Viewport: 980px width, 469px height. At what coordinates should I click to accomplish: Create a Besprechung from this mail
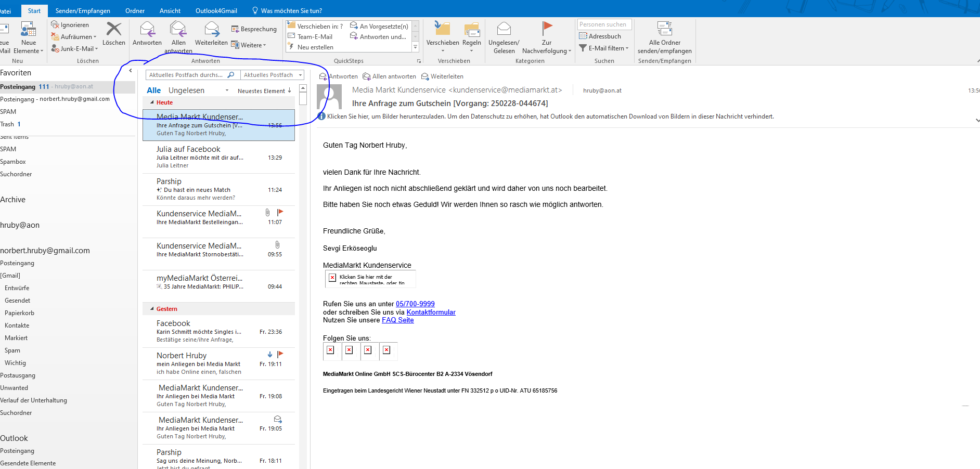[254, 29]
